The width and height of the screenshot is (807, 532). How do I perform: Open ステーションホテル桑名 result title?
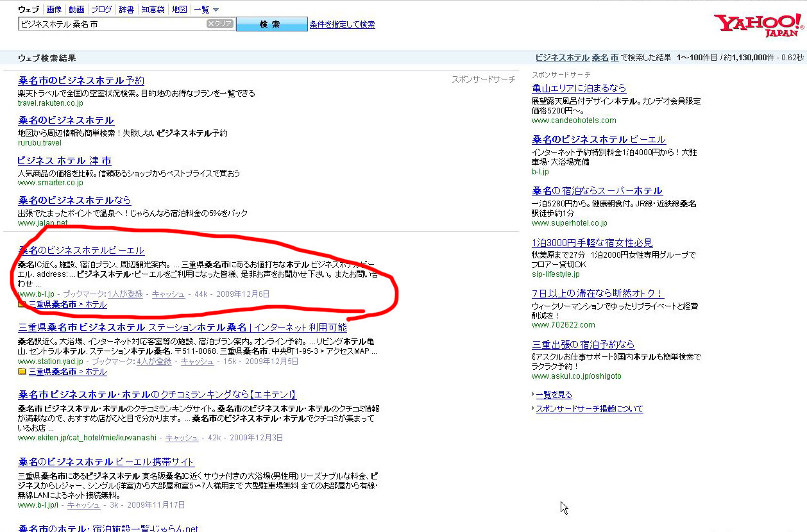[183, 328]
